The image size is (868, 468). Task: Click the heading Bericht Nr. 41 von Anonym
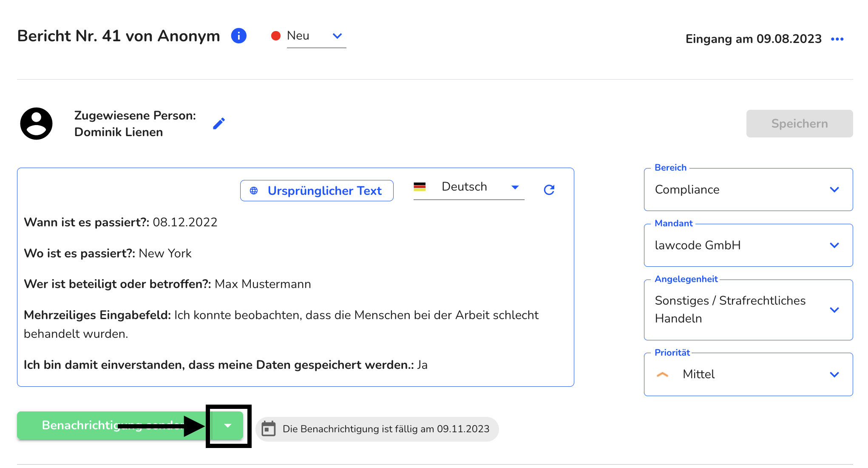tap(119, 36)
